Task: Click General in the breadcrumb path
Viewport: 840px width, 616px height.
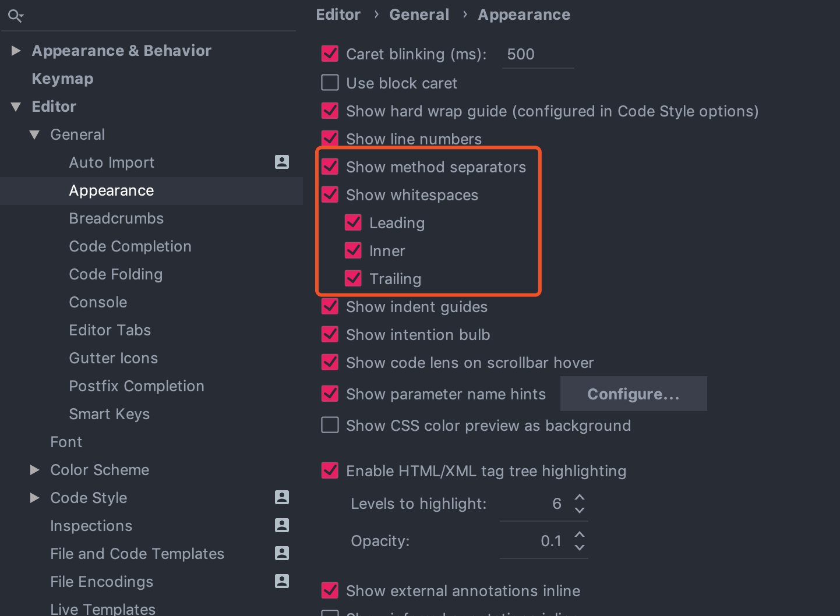Action: click(x=419, y=15)
